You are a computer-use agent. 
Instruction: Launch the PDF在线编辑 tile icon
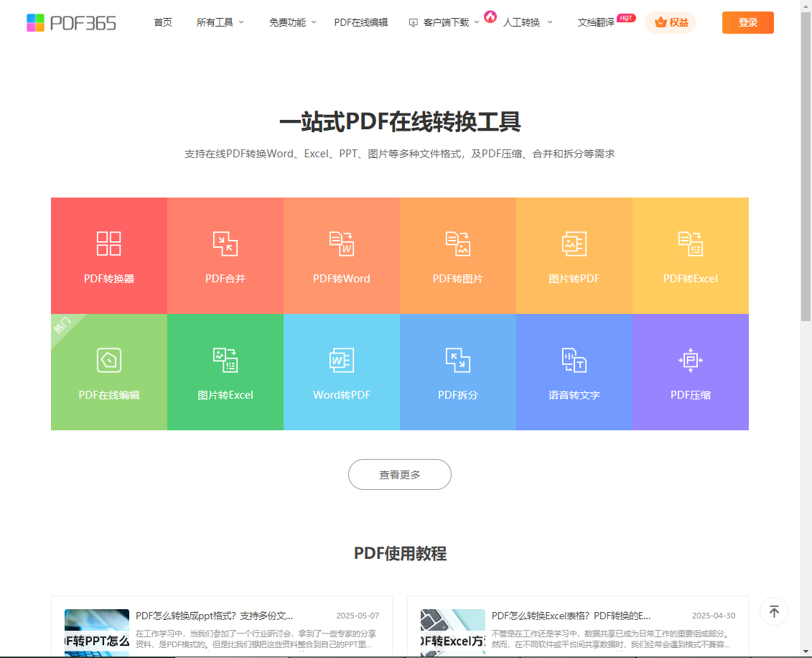click(x=108, y=360)
